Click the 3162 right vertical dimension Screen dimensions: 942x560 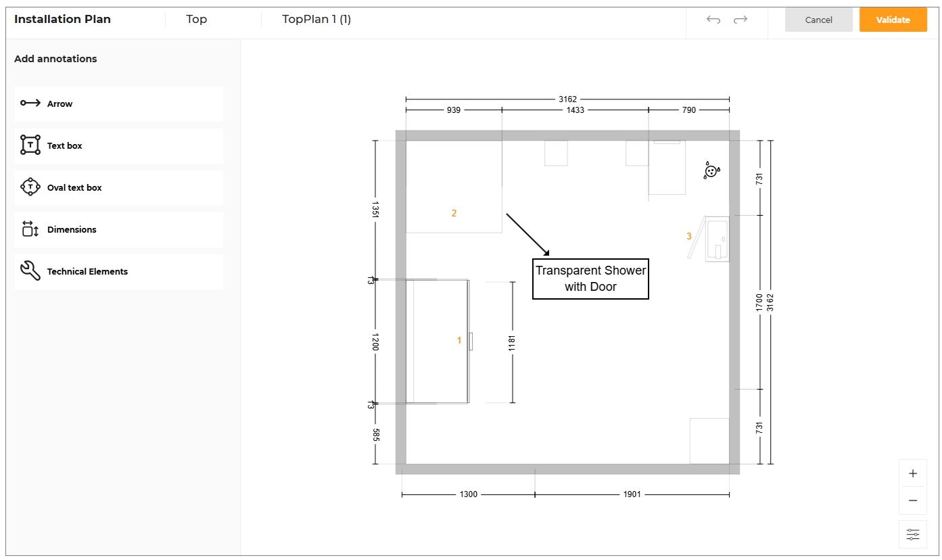770,302
